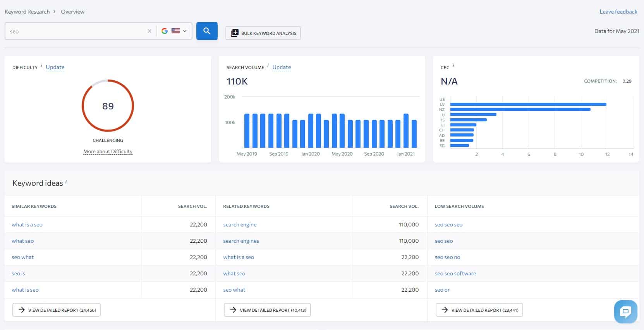Click inside the seo keyword input field
The image size is (644, 330).
pos(77,31)
